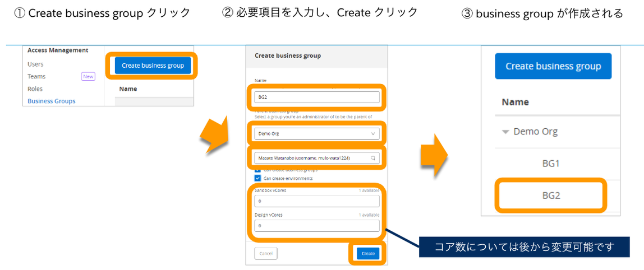
Task: Collapse the Demo Org tree node
Action: 505,132
